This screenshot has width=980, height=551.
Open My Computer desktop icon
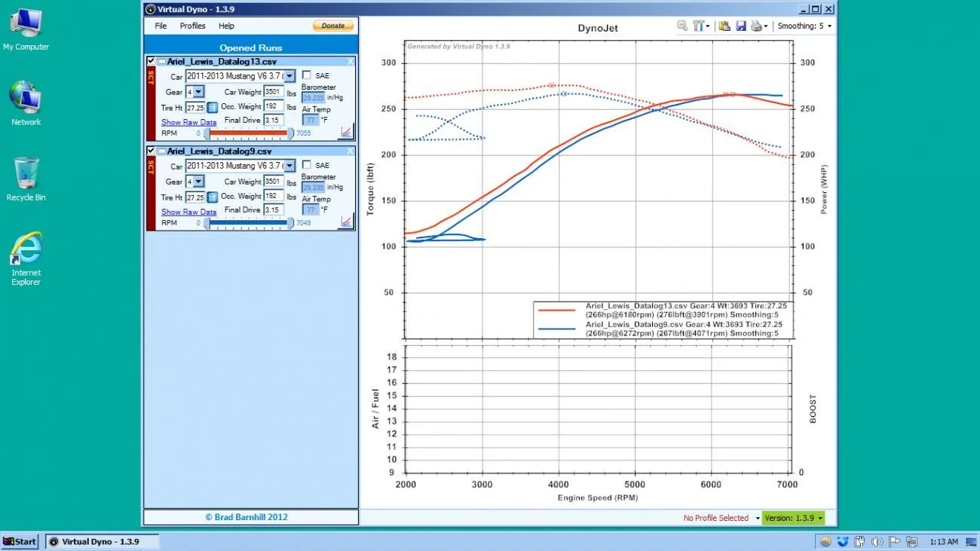tap(26, 30)
